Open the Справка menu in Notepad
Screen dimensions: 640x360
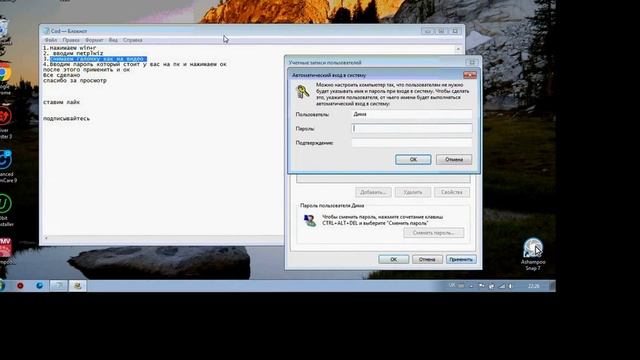tap(132, 40)
